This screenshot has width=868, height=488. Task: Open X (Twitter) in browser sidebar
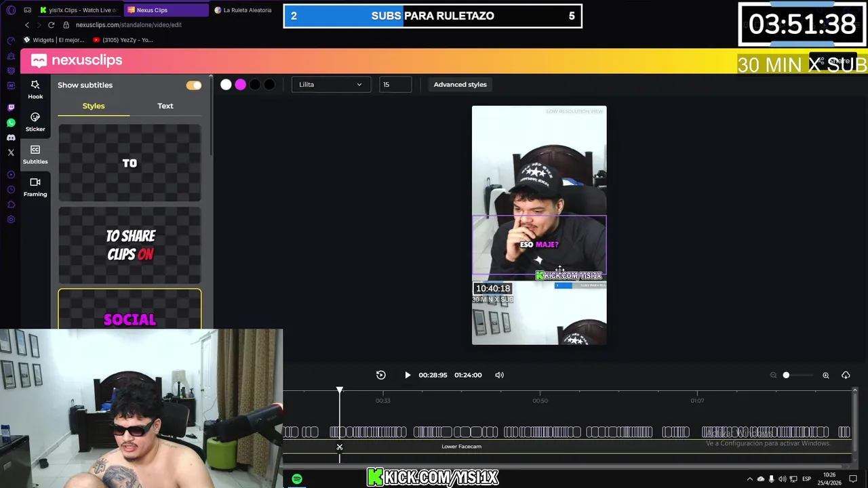point(11,152)
